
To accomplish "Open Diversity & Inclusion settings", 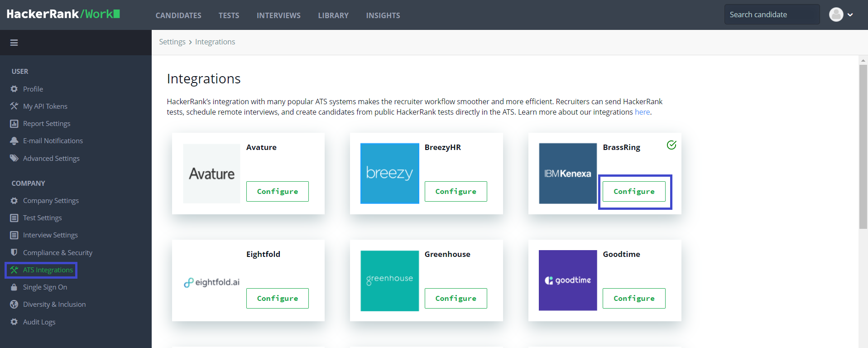I will pos(54,304).
